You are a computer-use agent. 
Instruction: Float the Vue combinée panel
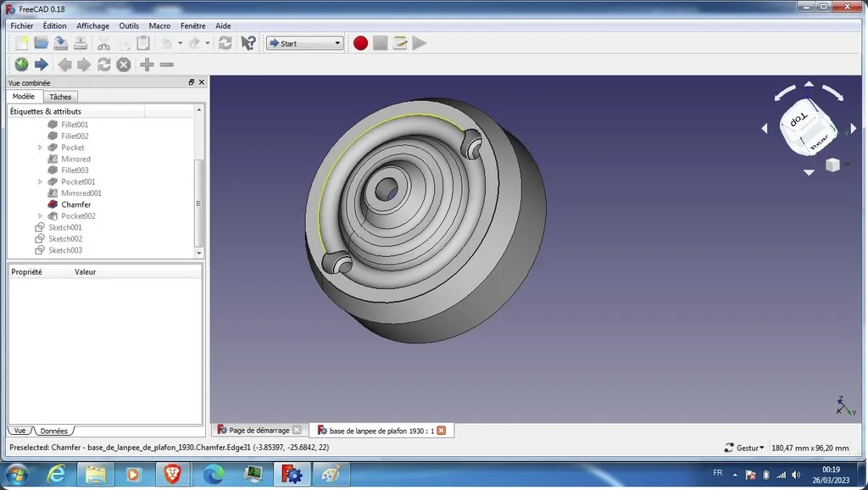(192, 82)
